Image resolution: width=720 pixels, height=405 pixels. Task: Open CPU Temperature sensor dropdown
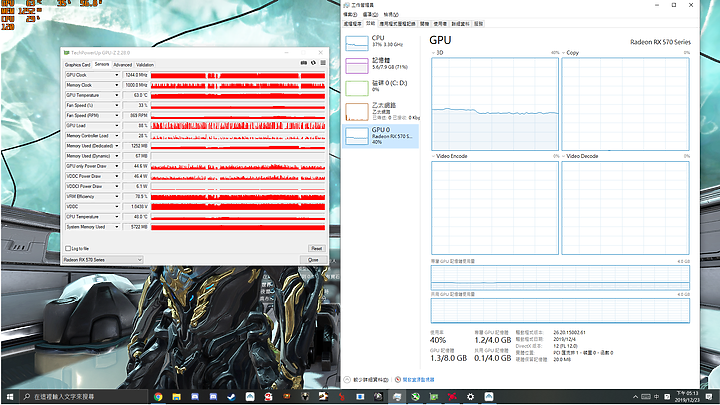click(x=116, y=216)
